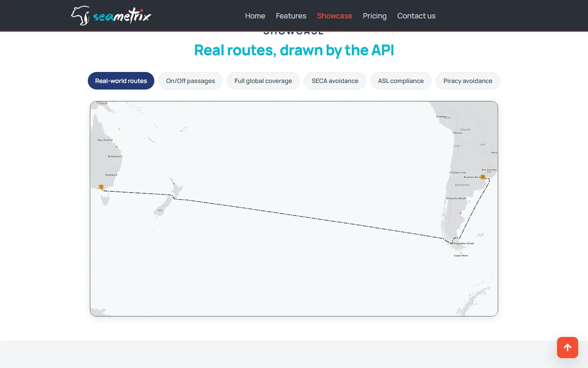This screenshot has height=368, width=588.
Task: View the ASL compliance tab
Action: click(401, 81)
